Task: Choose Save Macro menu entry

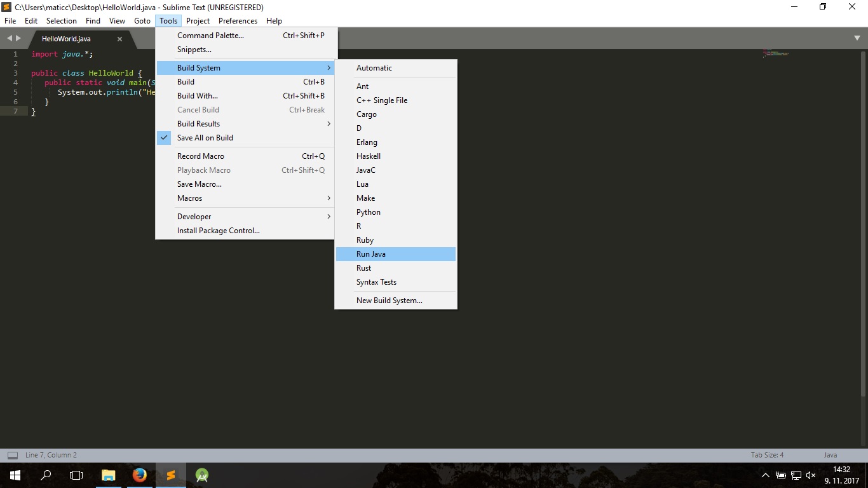Action: pyautogui.click(x=245, y=184)
